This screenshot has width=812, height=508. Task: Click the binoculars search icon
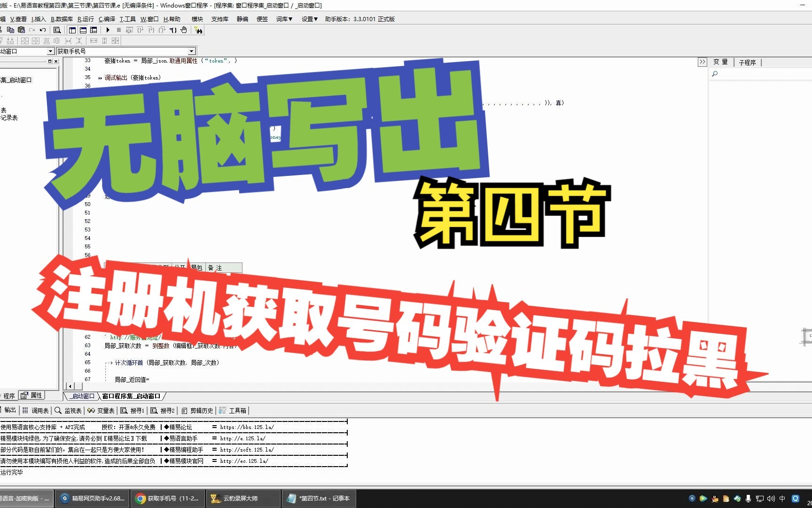[x=198, y=30]
